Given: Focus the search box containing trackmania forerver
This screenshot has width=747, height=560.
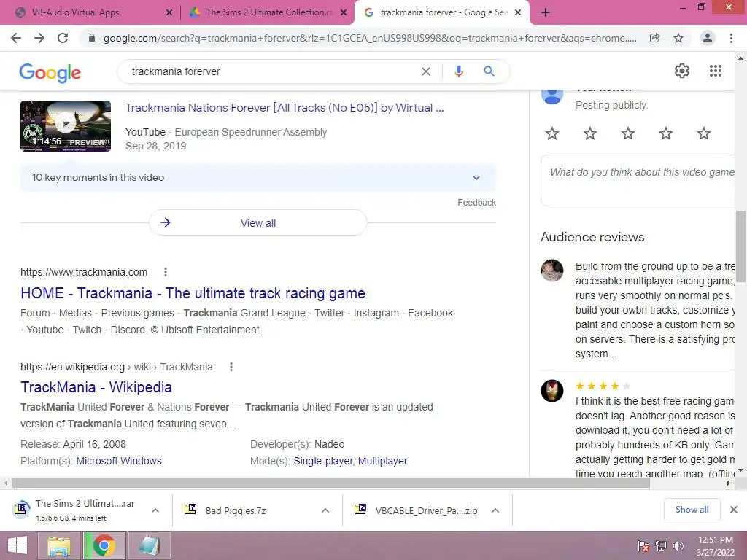Looking at the screenshot, I should (271, 71).
